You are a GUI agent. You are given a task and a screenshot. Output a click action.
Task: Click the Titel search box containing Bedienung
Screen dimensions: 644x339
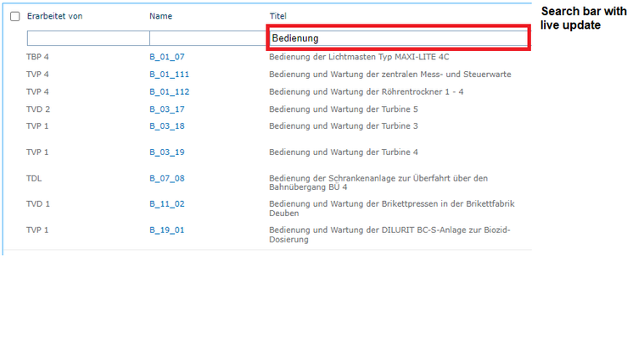[399, 38]
